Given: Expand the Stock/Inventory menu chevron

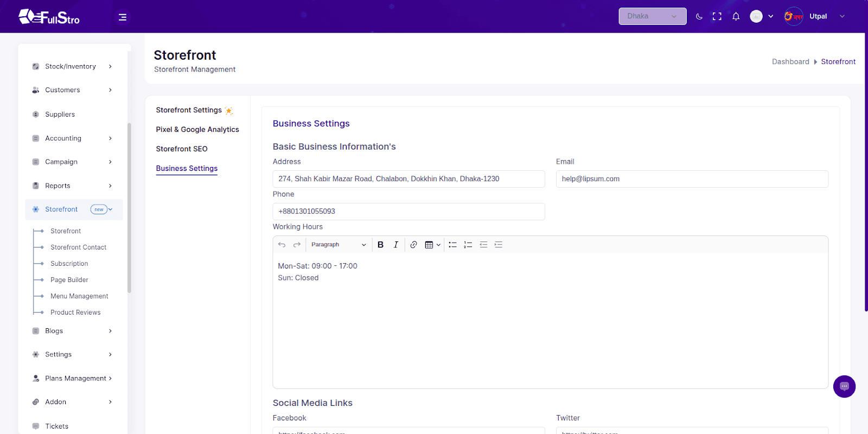Looking at the screenshot, I should click(110, 66).
